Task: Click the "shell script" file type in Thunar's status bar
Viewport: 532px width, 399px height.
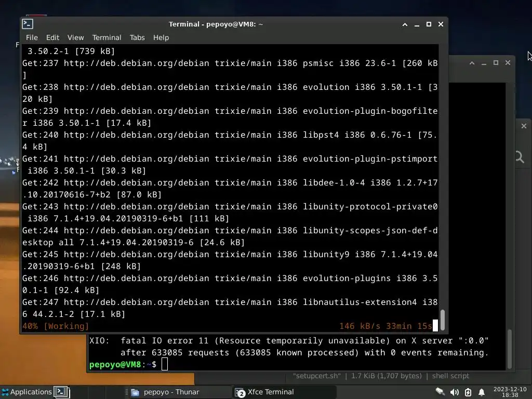Action: 450,376
